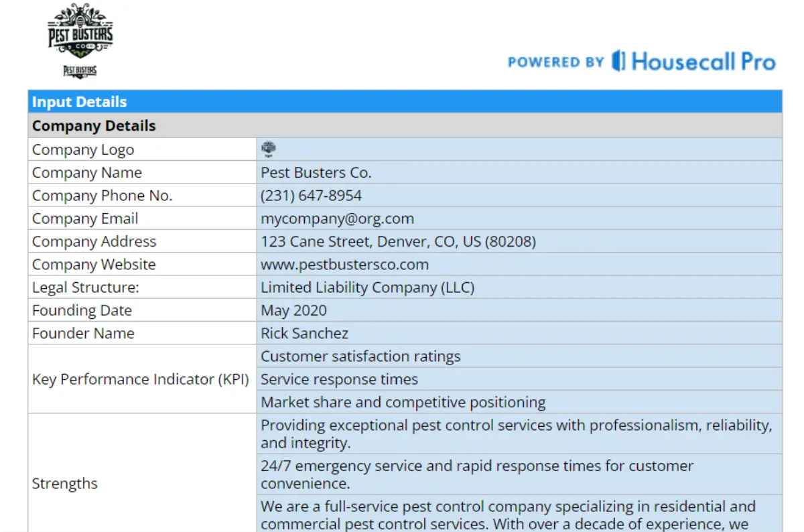Select the Customer satisfaction ratings KPI entry
Image resolution: width=804 pixels, height=532 pixels.
pyautogui.click(x=360, y=356)
